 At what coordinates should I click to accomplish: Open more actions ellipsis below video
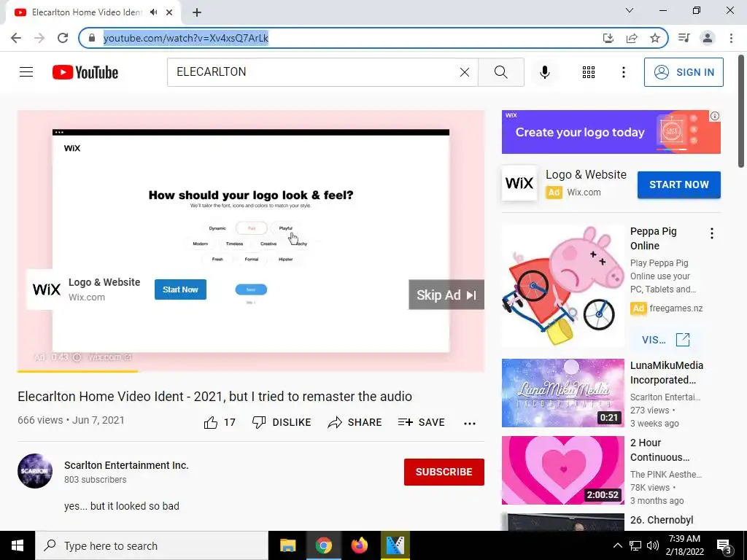click(x=470, y=423)
